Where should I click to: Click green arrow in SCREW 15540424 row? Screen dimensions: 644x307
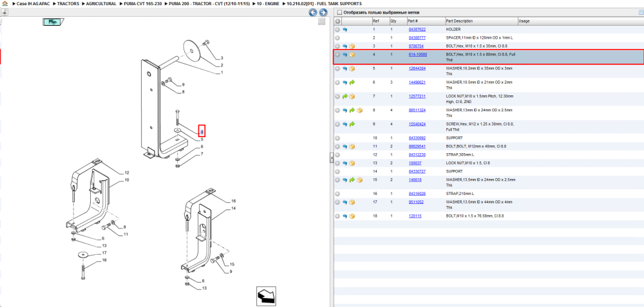352,124
